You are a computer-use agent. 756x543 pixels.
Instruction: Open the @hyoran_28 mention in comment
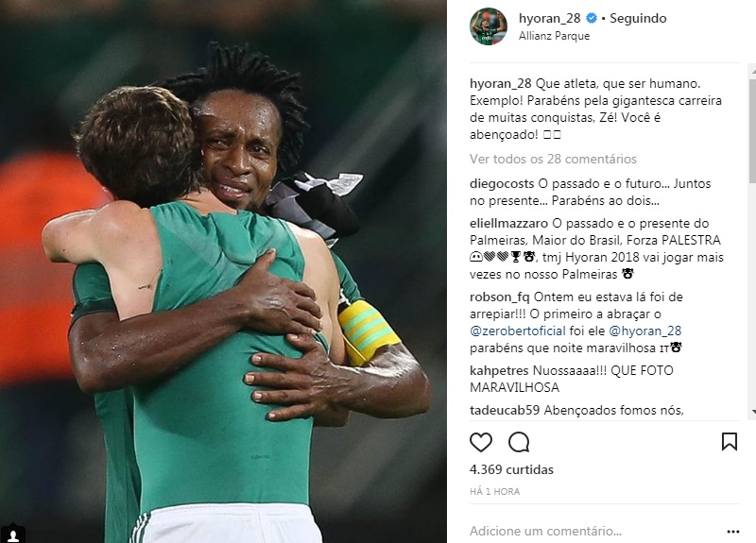(x=645, y=331)
